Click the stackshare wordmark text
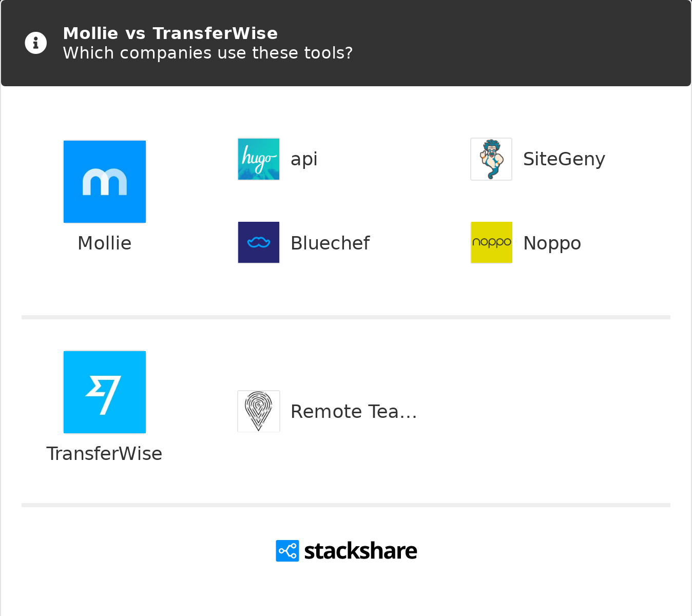Screen dimensions: 692x616 [x=360, y=551]
